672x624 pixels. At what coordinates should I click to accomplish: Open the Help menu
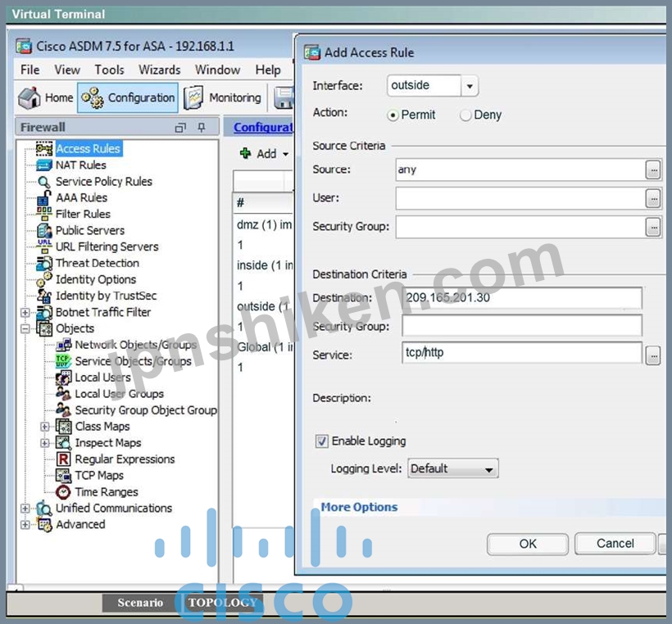tap(268, 70)
